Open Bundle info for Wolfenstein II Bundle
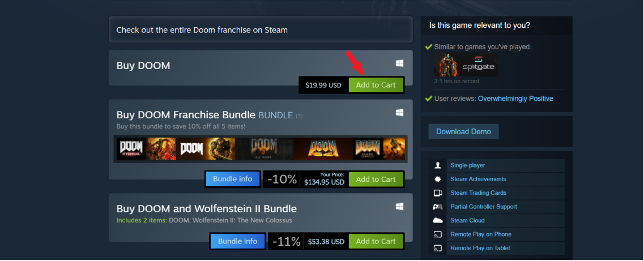This screenshot has width=644, height=261. pos(237,241)
